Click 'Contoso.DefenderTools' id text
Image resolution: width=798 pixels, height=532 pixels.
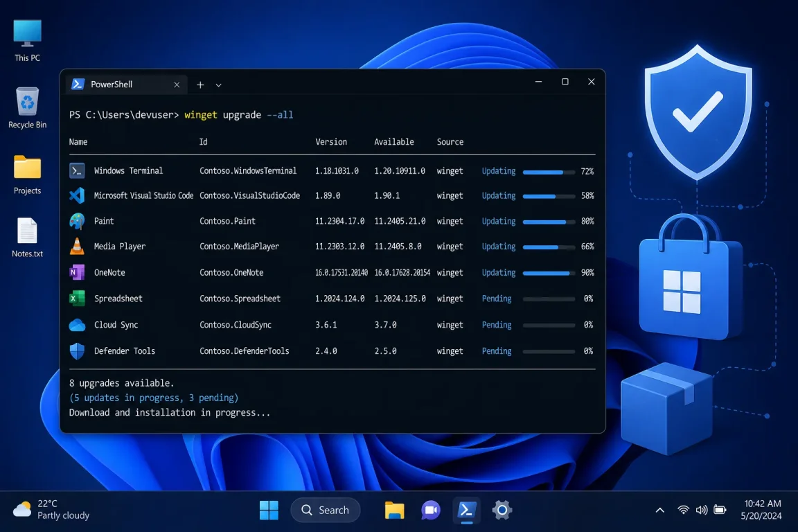click(x=245, y=351)
